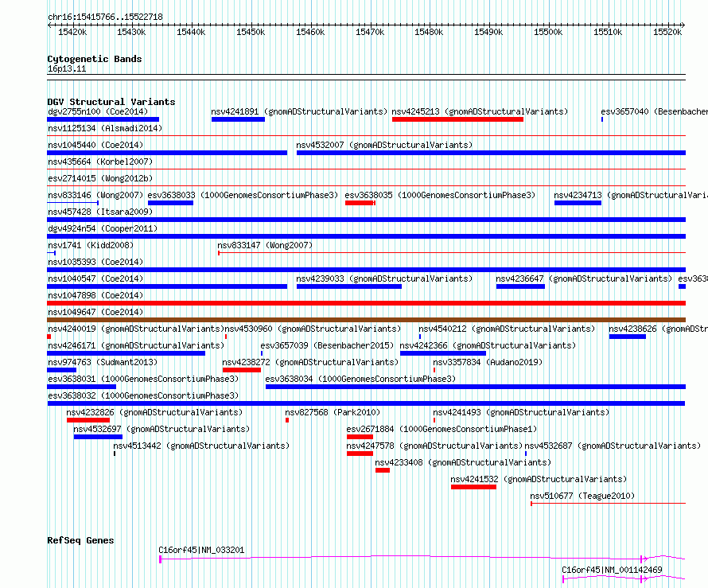Open nsv1040547 (Coe2014) variant

95,278
